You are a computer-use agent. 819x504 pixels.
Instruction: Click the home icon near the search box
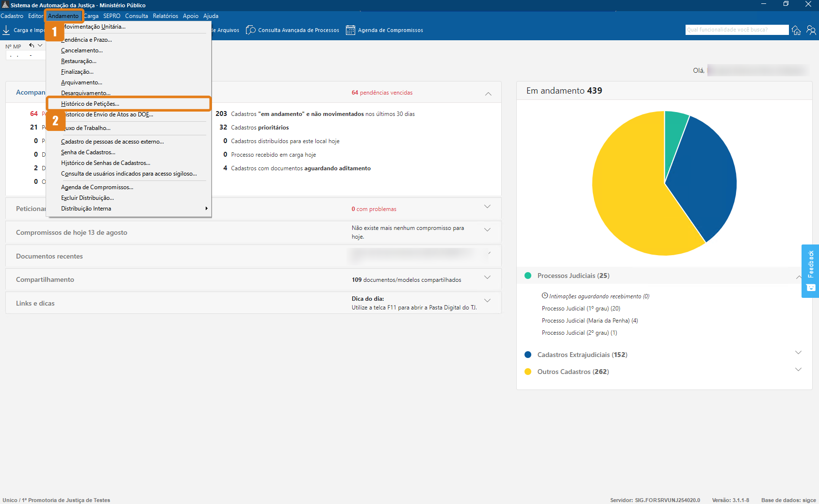click(x=796, y=30)
